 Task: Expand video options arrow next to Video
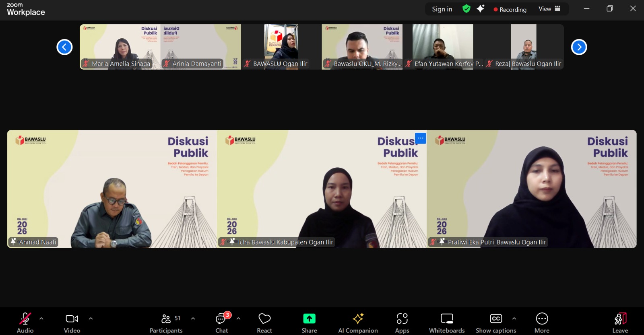(91, 319)
